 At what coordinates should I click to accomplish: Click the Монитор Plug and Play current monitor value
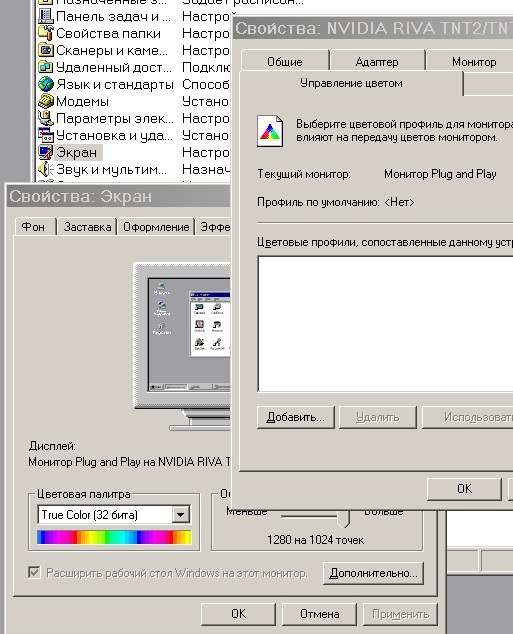440,174
